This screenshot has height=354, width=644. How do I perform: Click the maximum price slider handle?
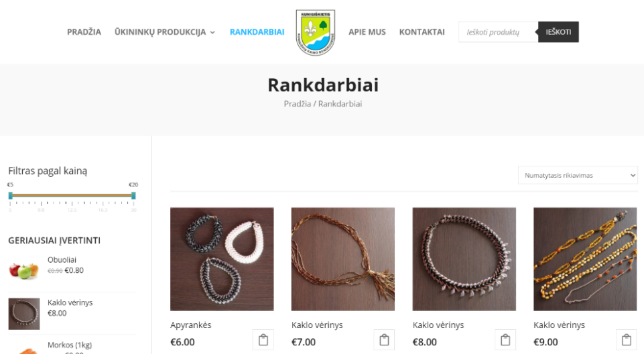(x=133, y=196)
